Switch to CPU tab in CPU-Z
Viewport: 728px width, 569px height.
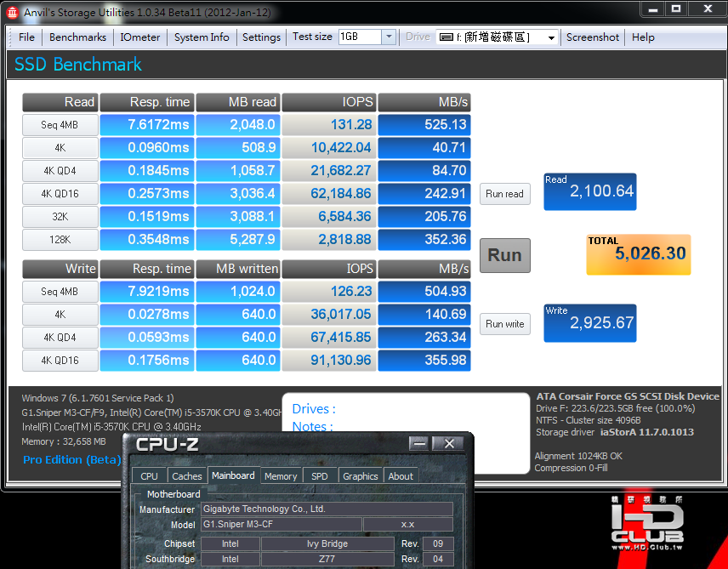tap(149, 476)
